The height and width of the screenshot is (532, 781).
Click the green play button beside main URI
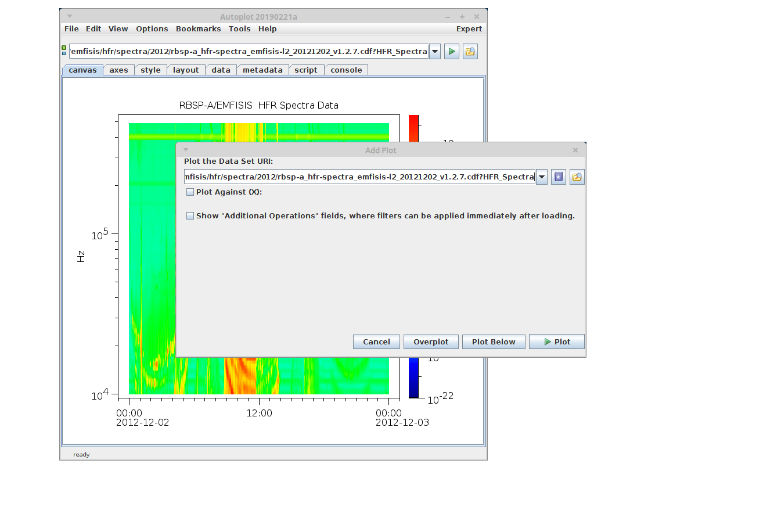pos(451,52)
